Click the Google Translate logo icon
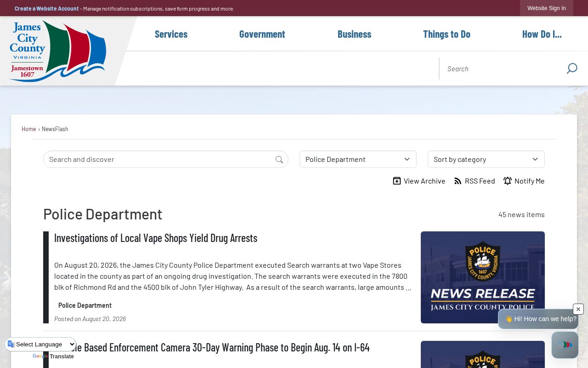Screen dimensions: 588x368 [11, 344]
